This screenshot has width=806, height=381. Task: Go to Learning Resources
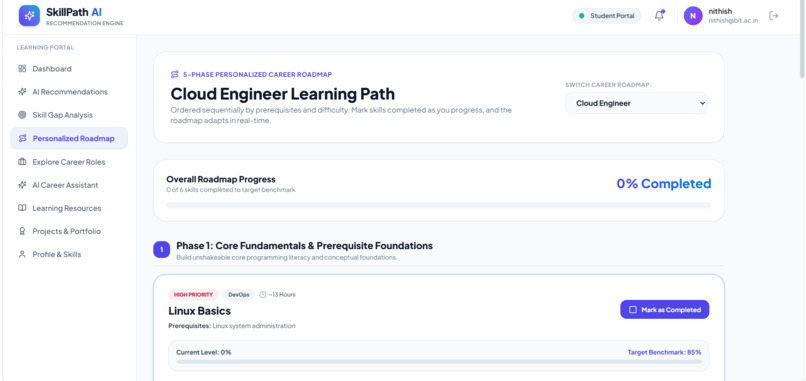point(69,208)
